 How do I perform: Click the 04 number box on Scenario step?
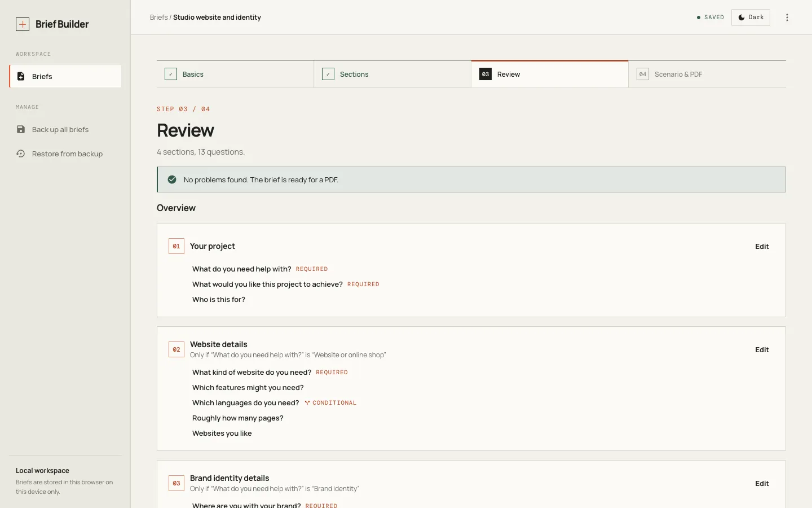click(643, 74)
